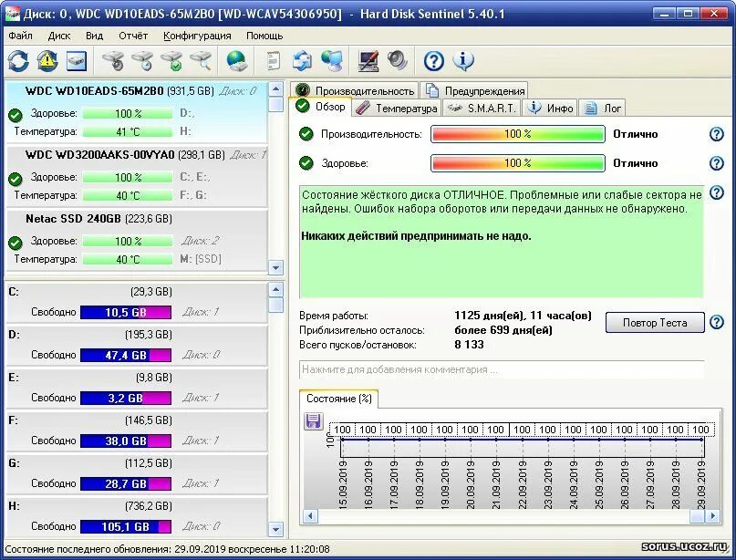
Task: Click the yellow warning disk toolbar icon
Action: (47, 61)
